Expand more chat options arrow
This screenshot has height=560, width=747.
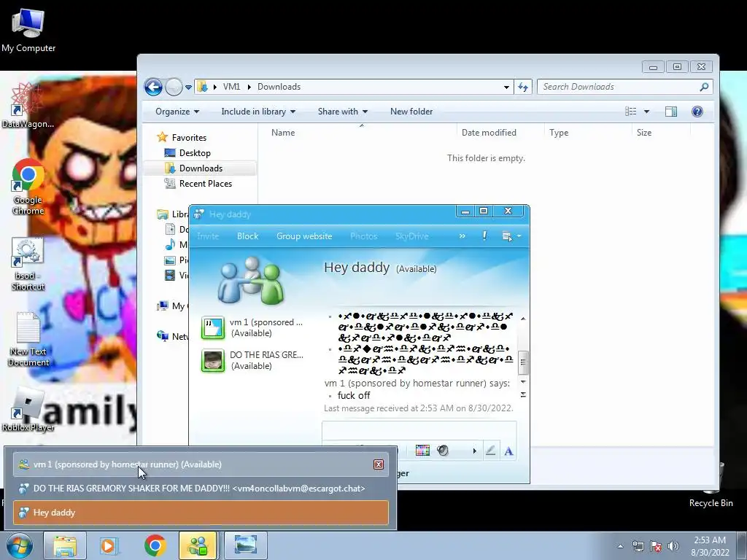[x=474, y=451]
